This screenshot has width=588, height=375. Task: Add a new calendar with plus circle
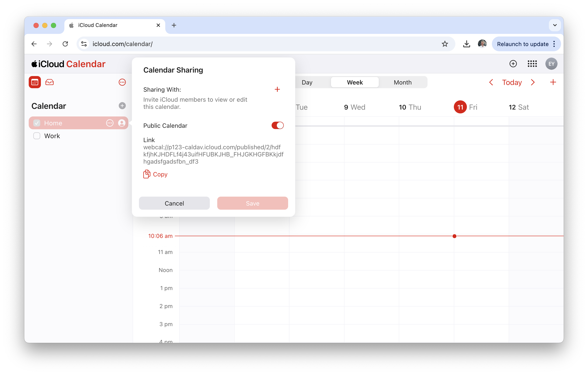pyautogui.click(x=122, y=106)
